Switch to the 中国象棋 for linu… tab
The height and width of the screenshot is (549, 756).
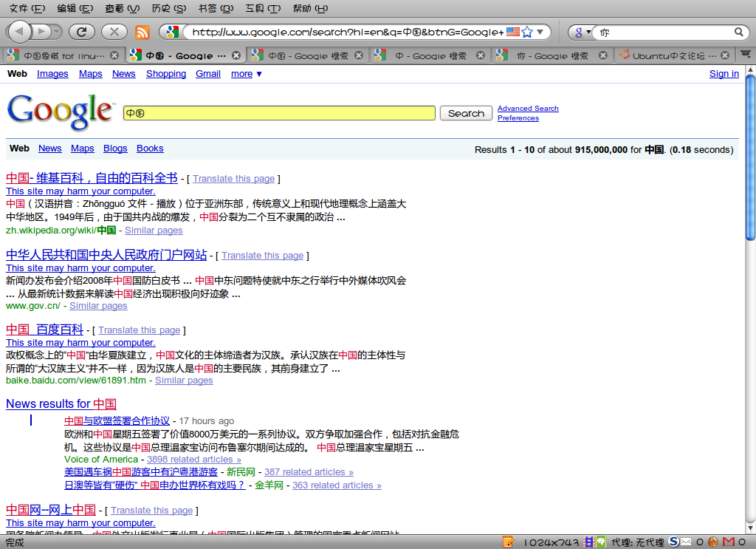pos(63,56)
